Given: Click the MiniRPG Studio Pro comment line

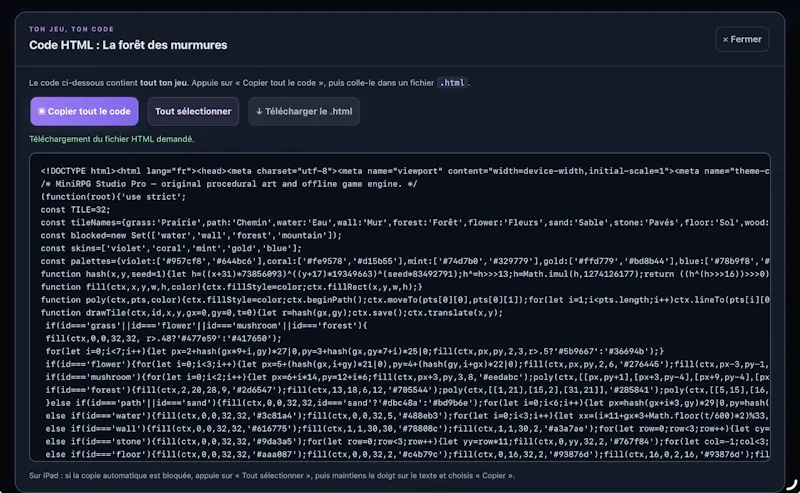Looking at the screenshot, I should 229,184.
